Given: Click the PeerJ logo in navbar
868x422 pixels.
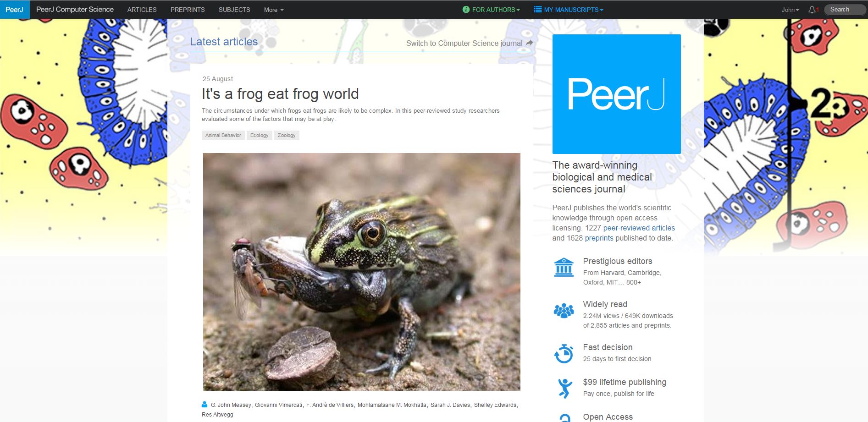Looking at the screenshot, I should point(14,9).
